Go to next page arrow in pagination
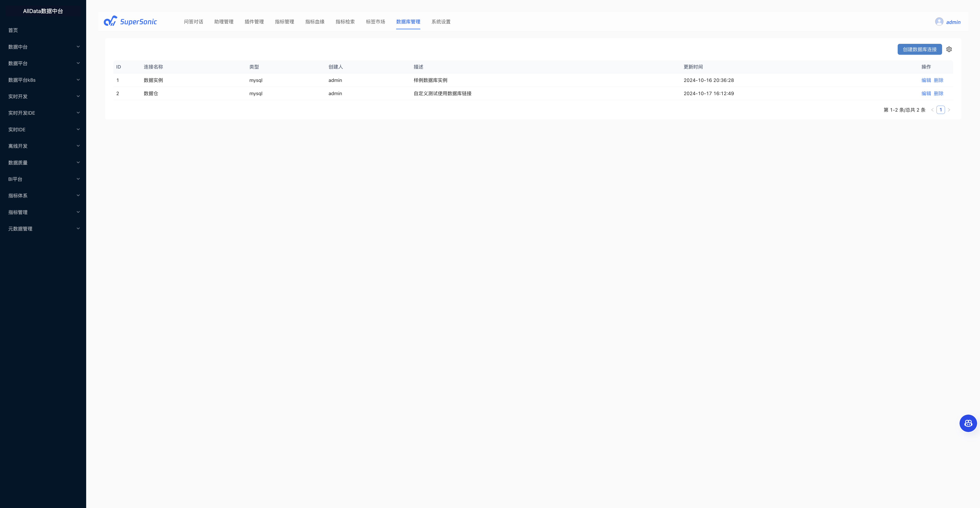The width and height of the screenshot is (980, 508). pyautogui.click(x=949, y=110)
